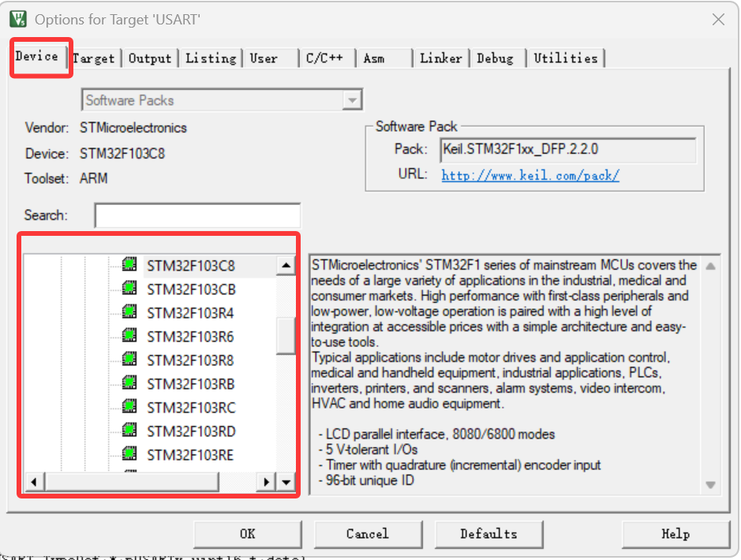741x560 pixels.
Task: Click the Defaults button
Action: [488, 534]
